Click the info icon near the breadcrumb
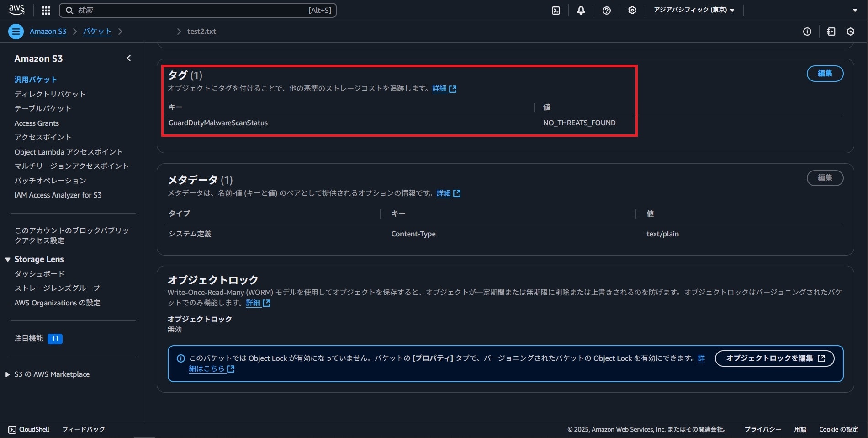 pos(807,31)
